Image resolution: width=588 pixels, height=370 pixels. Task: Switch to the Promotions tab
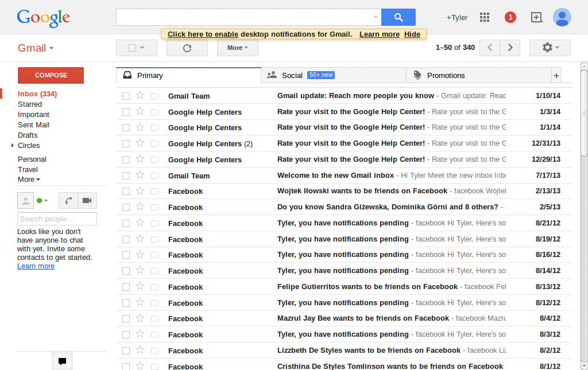(479, 75)
